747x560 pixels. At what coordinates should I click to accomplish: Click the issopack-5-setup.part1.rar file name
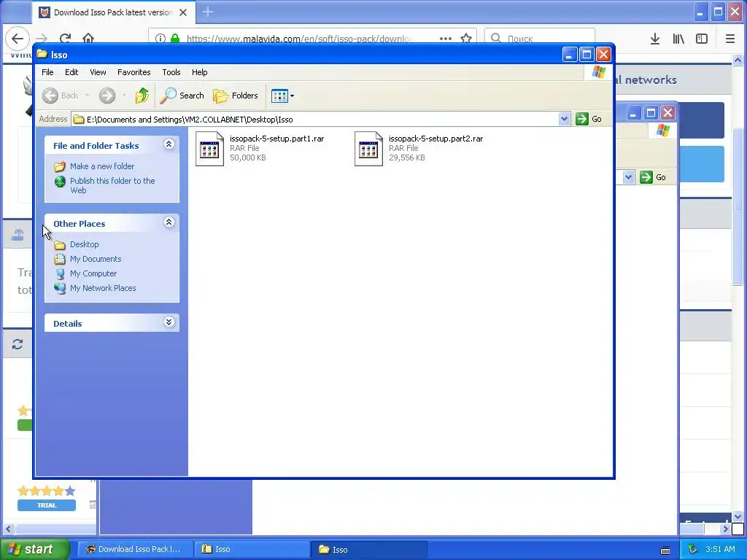276,139
